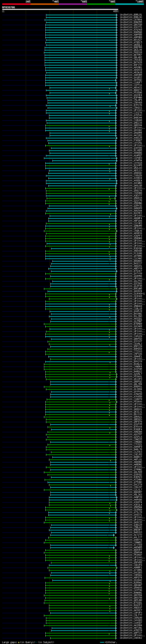Click the hit label UniRef100_Q4TBM6
This screenshot has width=146, height=644.
click(131, 256)
